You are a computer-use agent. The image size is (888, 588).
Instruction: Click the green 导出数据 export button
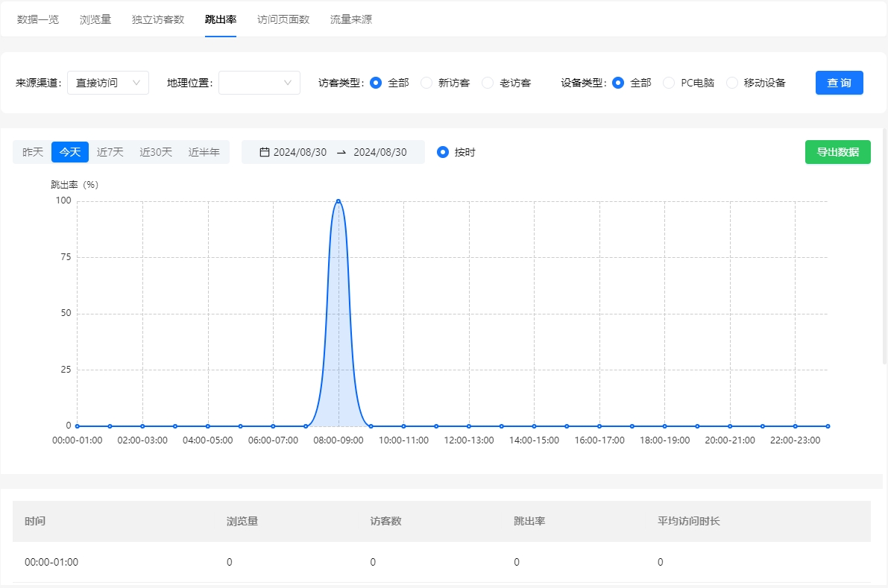pyautogui.click(x=837, y=151)
